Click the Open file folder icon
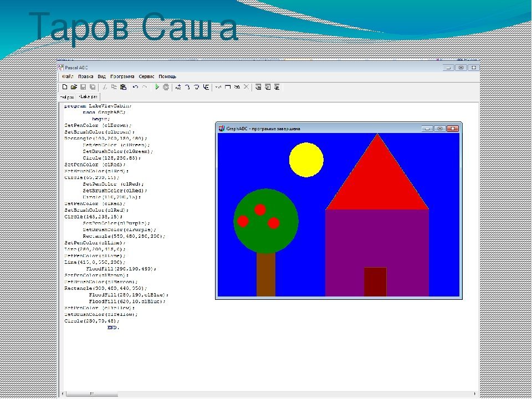Viewport: 532px width, 399px height. (74, 87)
